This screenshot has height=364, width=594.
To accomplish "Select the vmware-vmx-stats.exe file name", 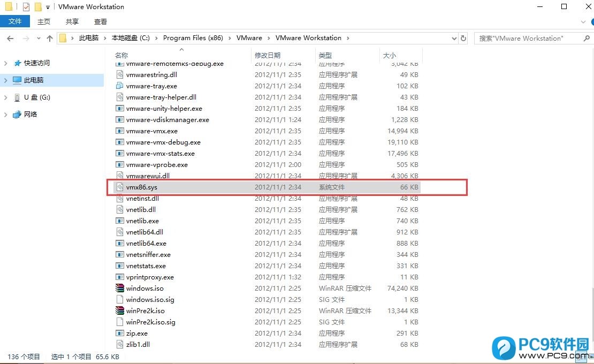I will click(160, 154).
